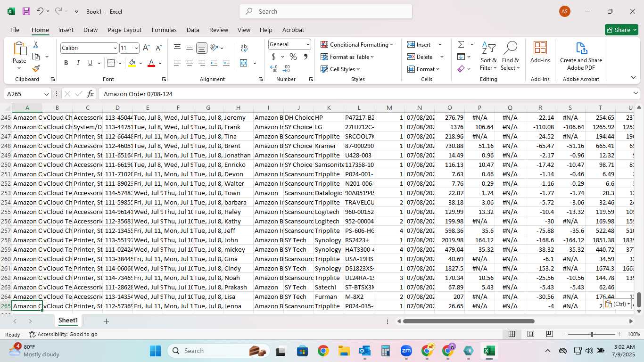This screenshot has height=362, width=644.
Task: Toggle Middle Align button
Action: (x=189, y=48)
